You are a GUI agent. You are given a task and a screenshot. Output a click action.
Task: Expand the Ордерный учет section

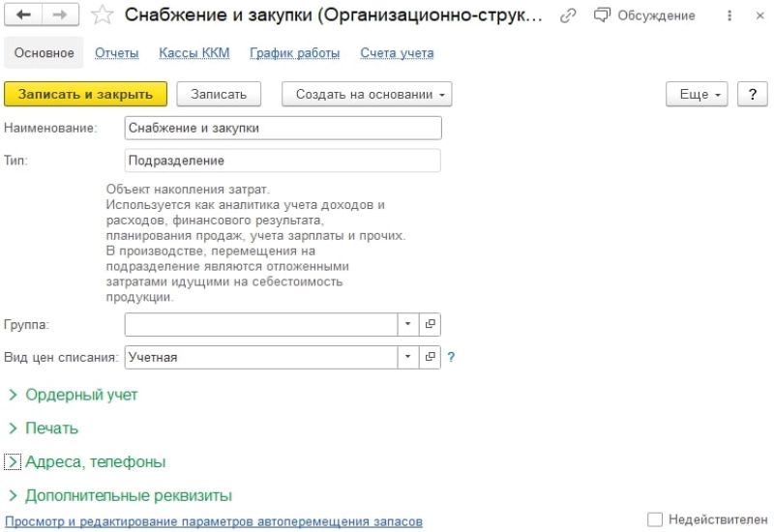74,395
